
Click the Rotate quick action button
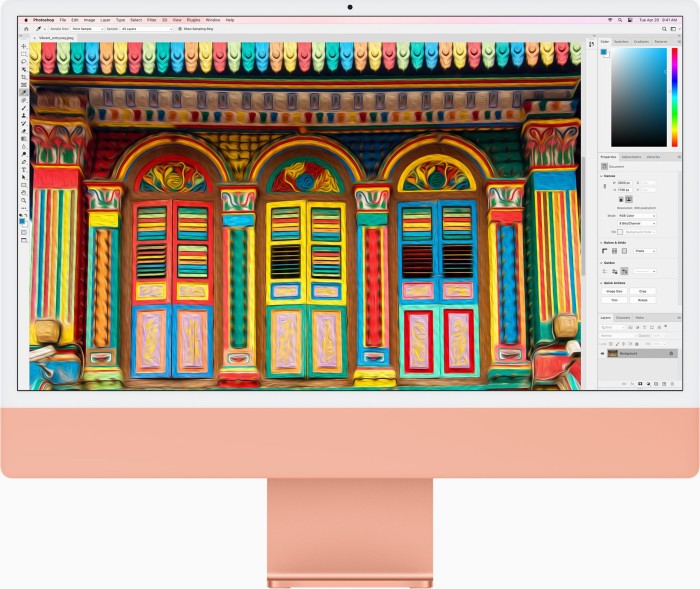[x=641, y=299]
